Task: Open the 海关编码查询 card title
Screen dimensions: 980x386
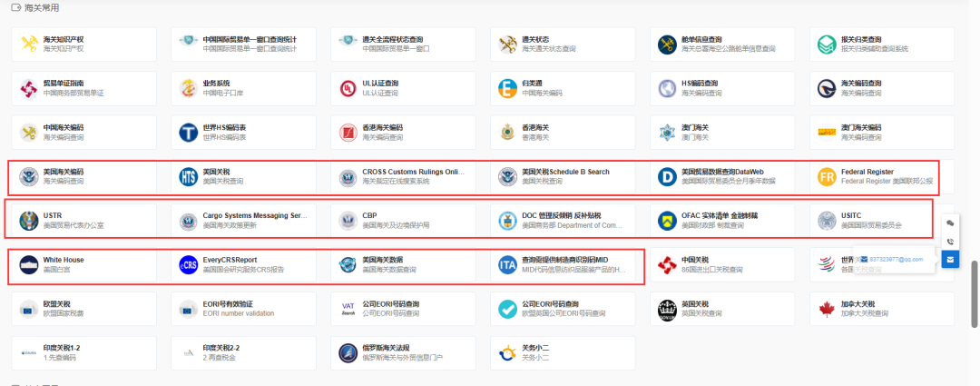Action: 860,84
